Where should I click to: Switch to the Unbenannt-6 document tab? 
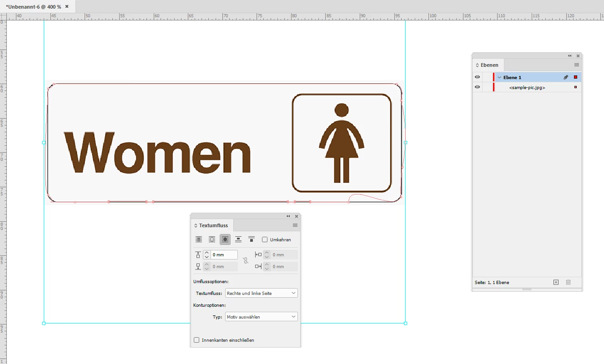tap(34, 7)
